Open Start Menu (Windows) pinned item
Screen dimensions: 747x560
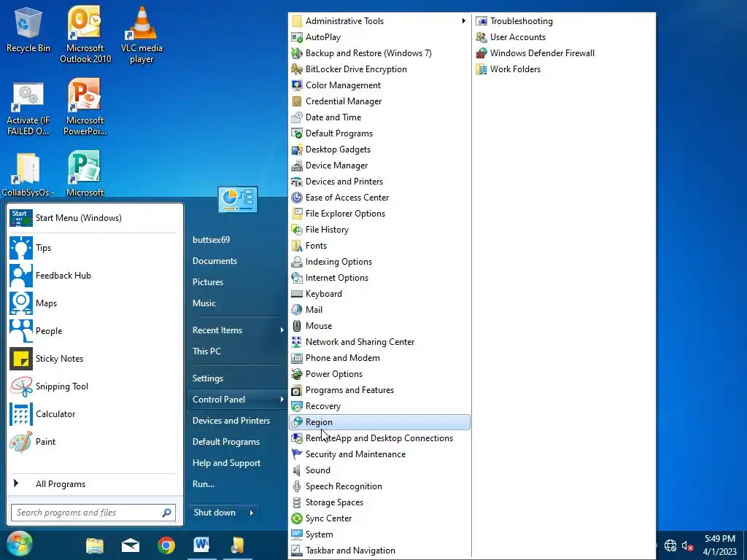coord(93,218)
